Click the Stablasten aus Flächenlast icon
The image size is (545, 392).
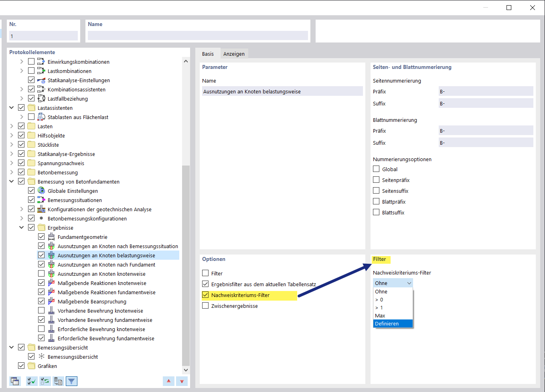pos(41,117)
